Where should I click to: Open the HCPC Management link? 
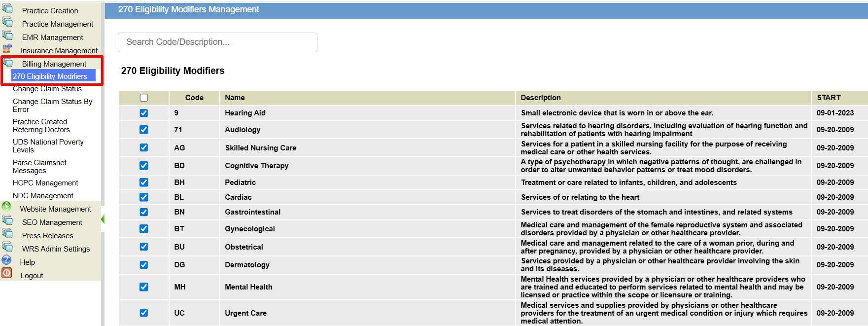tap(45, 183)
